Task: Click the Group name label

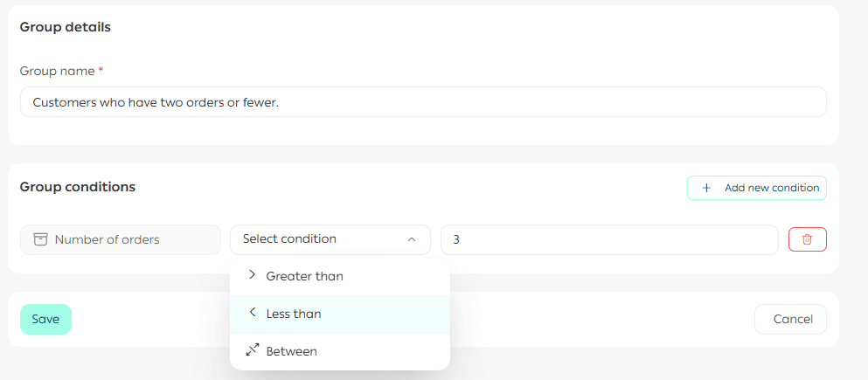Action: point(58,71)
